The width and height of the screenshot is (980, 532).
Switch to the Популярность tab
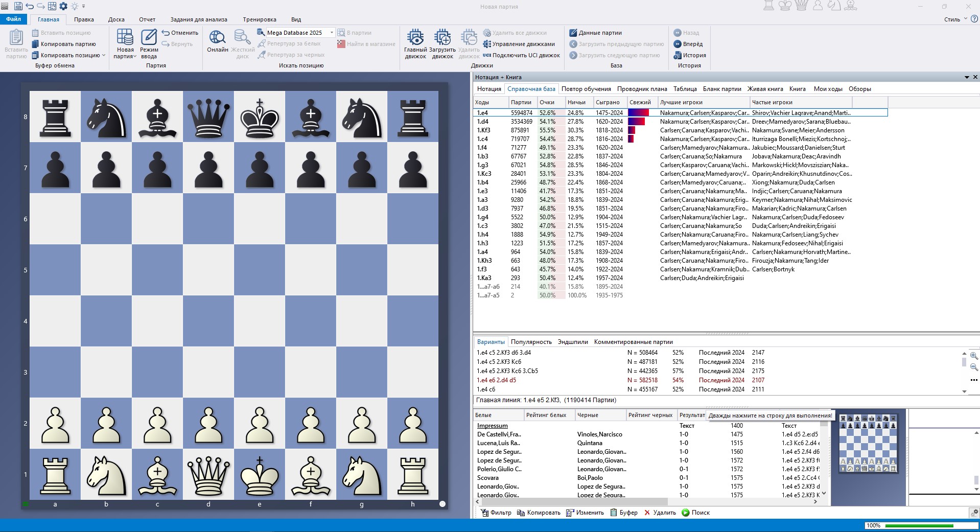[532, 342]
